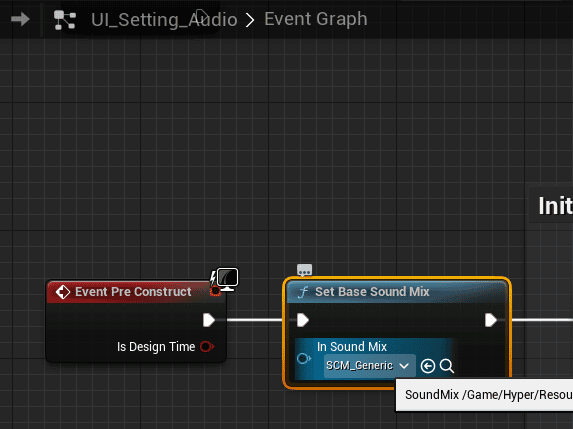
Task: Select the Event Graph breadcrumb
Action: click(316, 19)
